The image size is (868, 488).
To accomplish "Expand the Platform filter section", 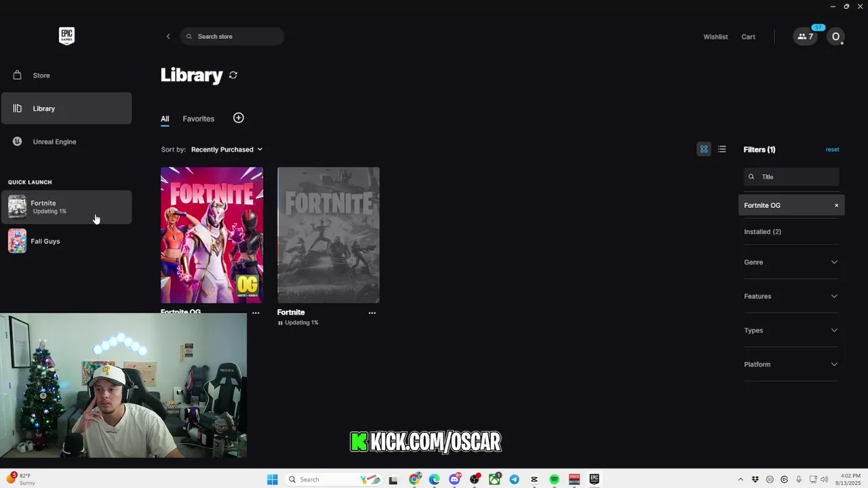I will pyautogui.click(x=791, y=365).
